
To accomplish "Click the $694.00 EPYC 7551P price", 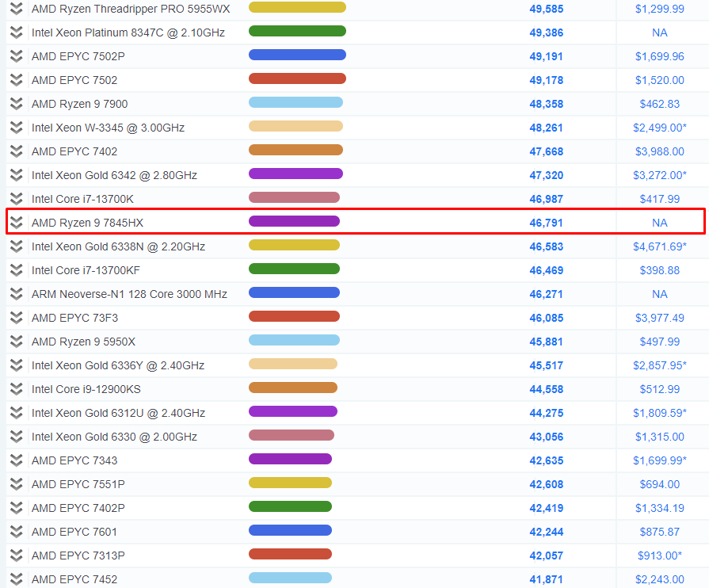I will pos(660,484).
